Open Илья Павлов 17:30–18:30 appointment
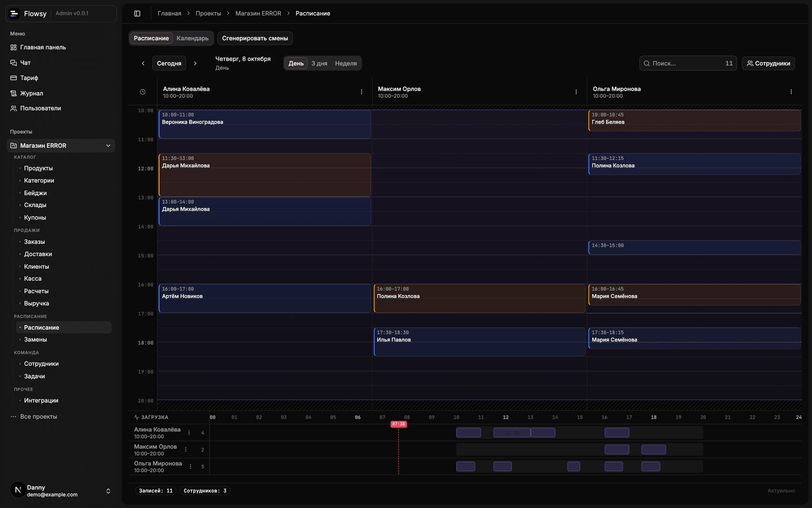Screen dimensions: 812x508 [x=479, y=342]
